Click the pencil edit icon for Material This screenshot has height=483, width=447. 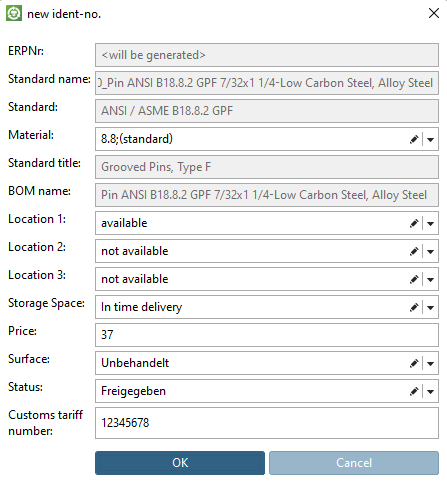coord(414,139)
